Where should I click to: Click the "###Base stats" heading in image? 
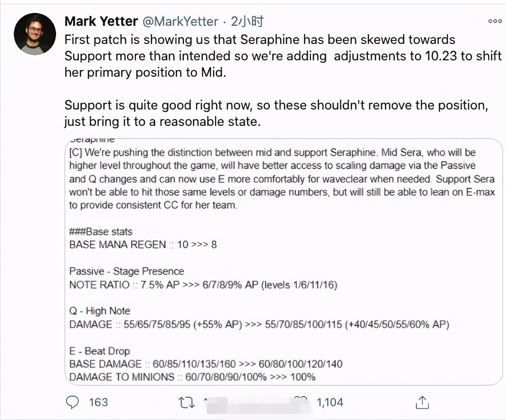(100, 232)
